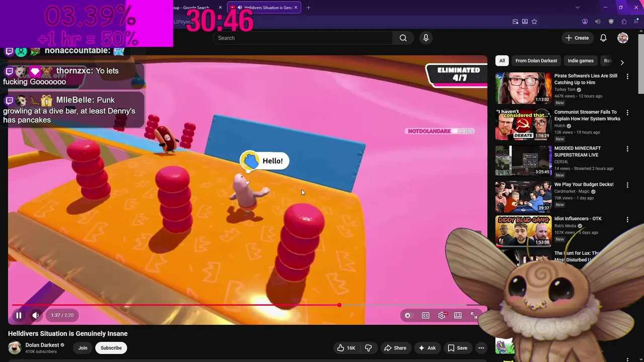Screen dimensions: 644x362
Task: Click the magnifier search button
Action: coord(403,38)
